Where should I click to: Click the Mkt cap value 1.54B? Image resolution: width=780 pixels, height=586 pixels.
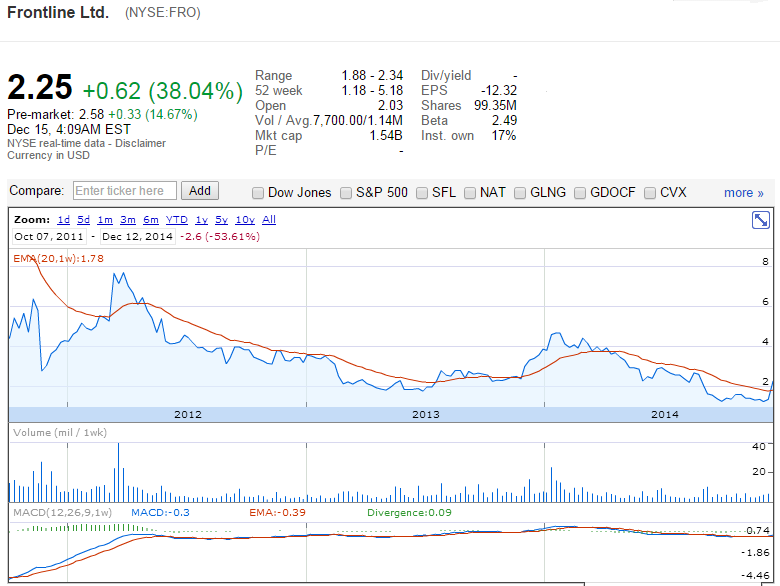386,135
